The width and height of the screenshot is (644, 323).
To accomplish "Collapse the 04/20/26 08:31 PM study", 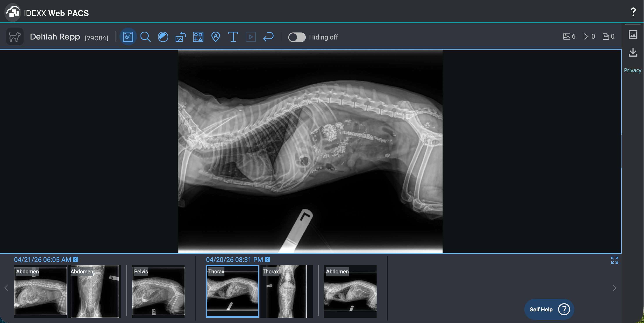I will click(267, 259).
